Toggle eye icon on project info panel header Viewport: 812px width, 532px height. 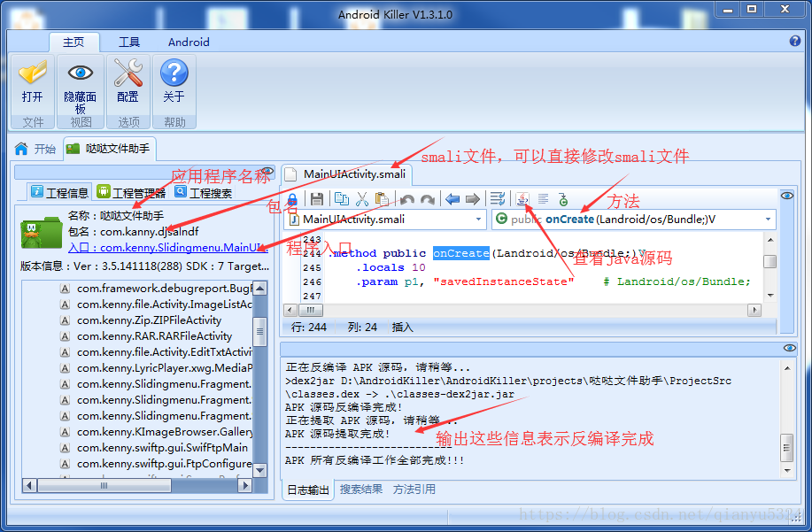[267, 171]
